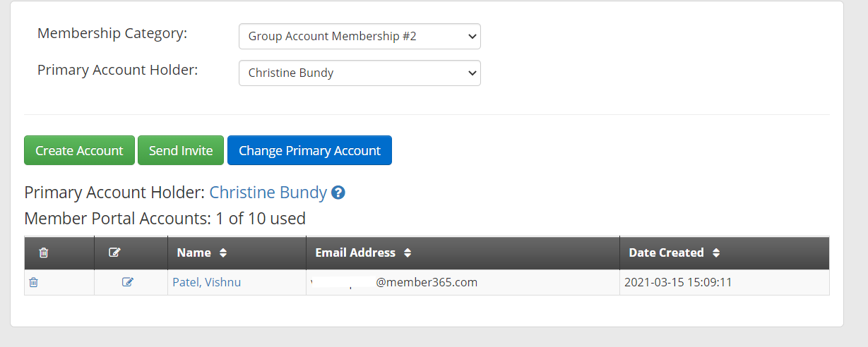The image size is (868, 347).
Task: Click the Date Created column header text
Action: pos(667,252)
